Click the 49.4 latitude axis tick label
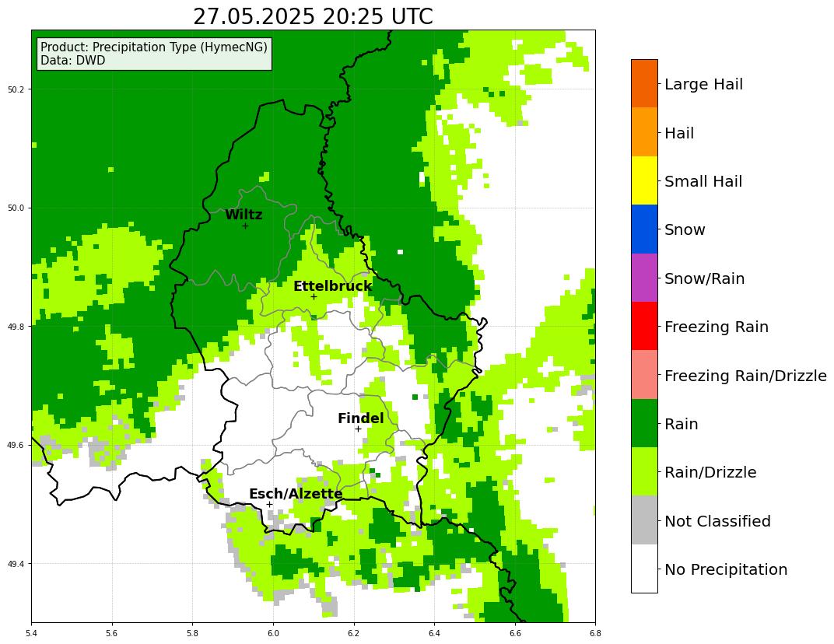 point(16,564)
